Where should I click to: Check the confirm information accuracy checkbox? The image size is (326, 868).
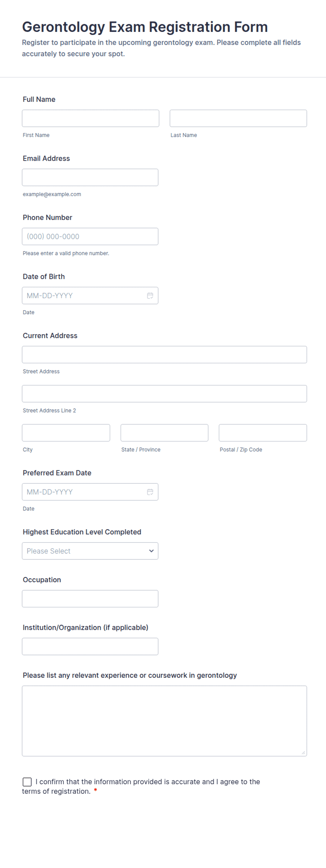(27, 782)
